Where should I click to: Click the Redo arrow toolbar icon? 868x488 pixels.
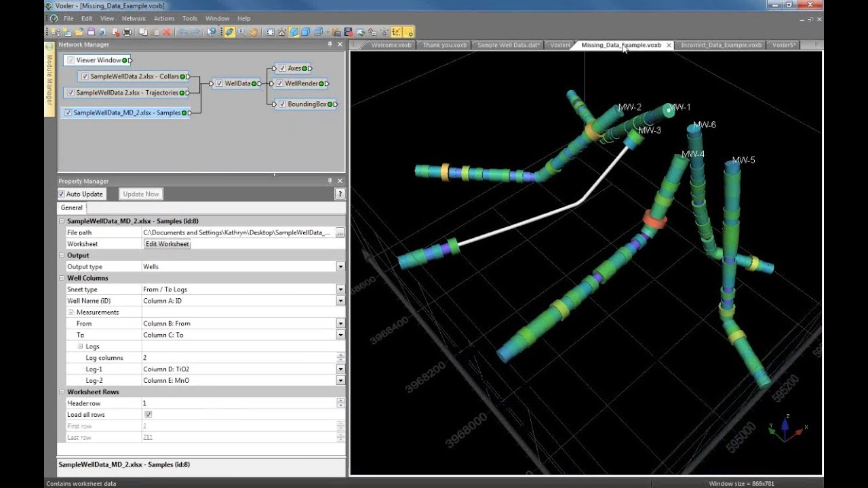[x=196, y=32]
